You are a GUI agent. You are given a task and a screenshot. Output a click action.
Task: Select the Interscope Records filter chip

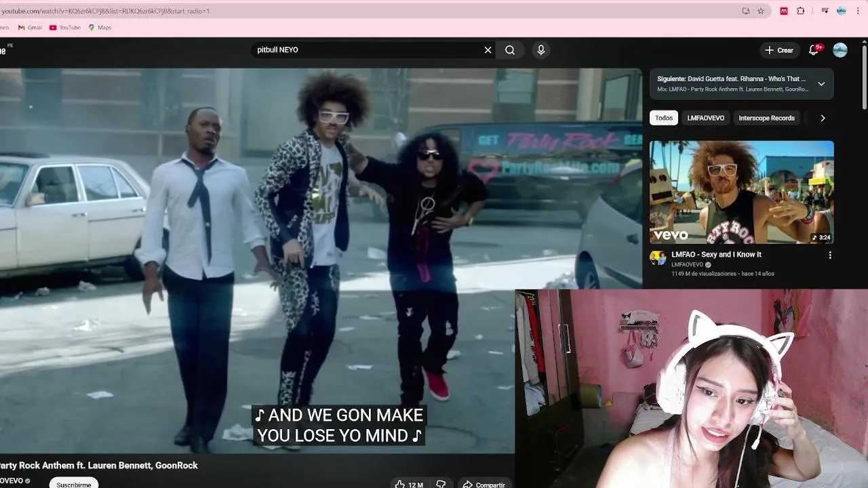point(766,118)
